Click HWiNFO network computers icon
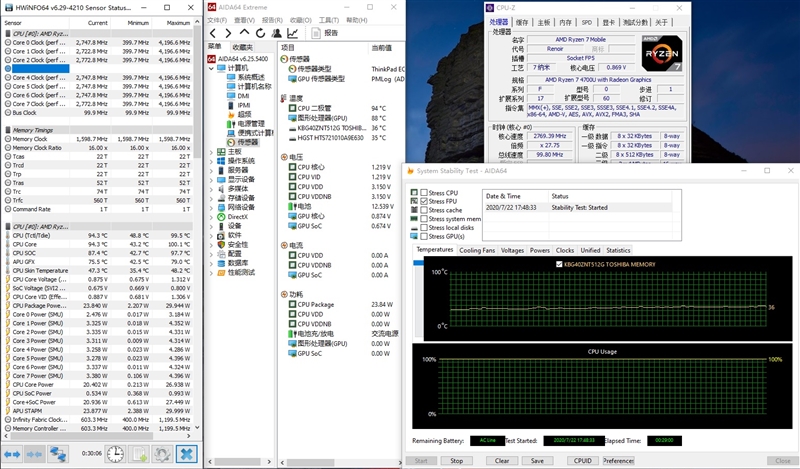 [x=59, y=454]
